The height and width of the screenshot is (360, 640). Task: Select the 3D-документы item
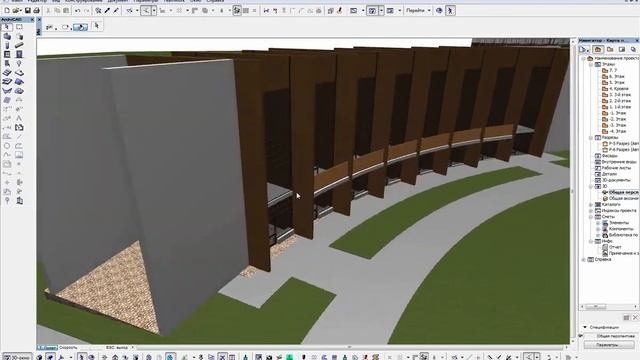pos(613,180)
